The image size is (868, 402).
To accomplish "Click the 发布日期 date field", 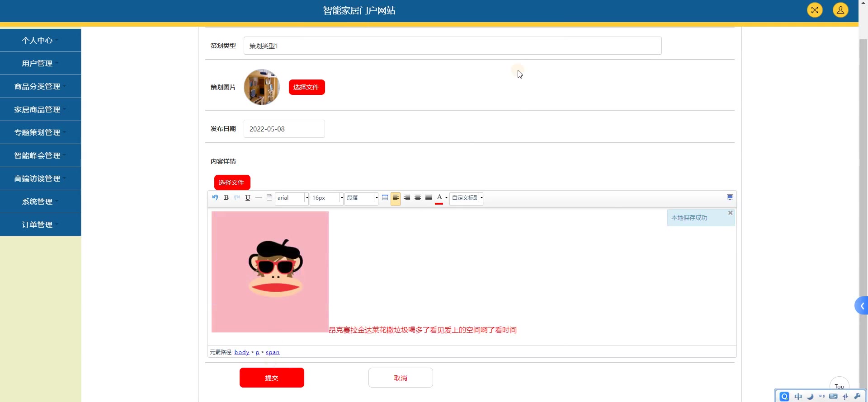I will point(284,129).
